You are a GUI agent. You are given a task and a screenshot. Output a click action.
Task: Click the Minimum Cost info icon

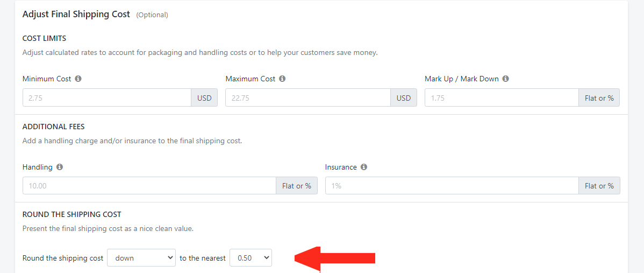pos(78,79)
